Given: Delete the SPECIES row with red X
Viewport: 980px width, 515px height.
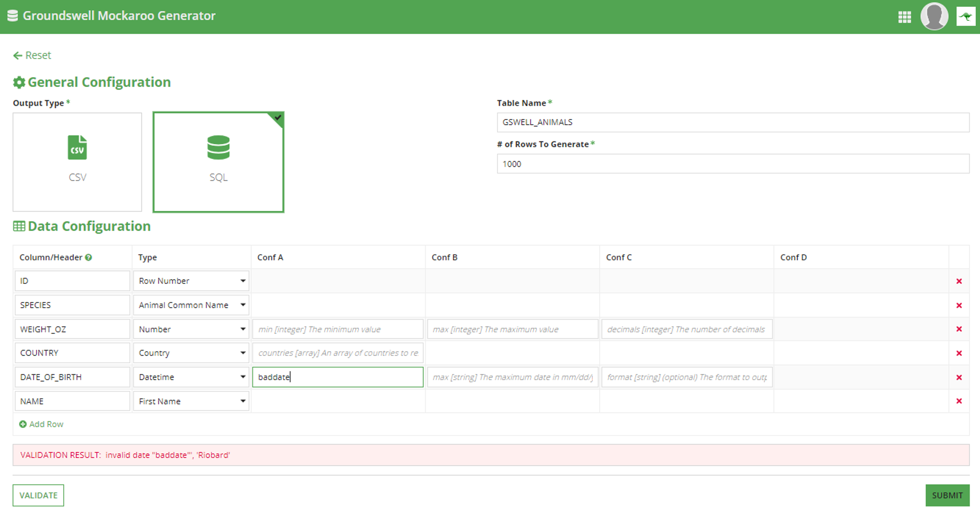Looking at the screenshot, I should click(x=959, y=305).
